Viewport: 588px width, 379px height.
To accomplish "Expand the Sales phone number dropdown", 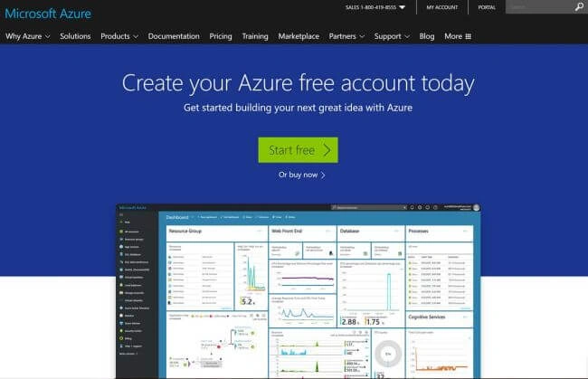I will 375,7.
